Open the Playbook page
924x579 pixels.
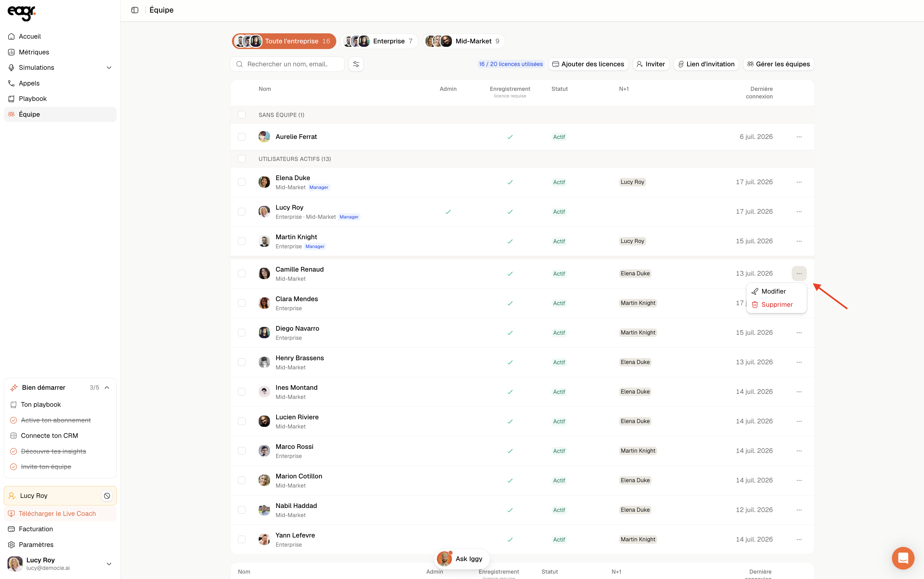60,99
